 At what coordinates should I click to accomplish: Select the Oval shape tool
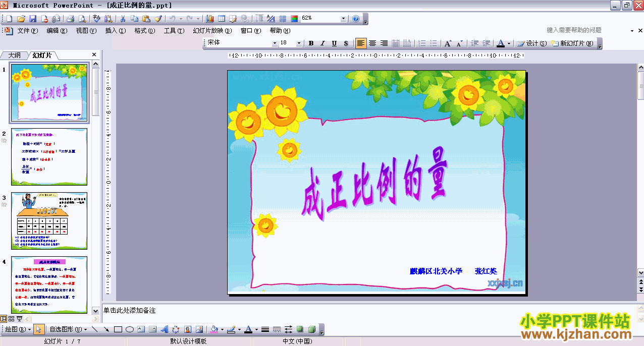[130, 329]
